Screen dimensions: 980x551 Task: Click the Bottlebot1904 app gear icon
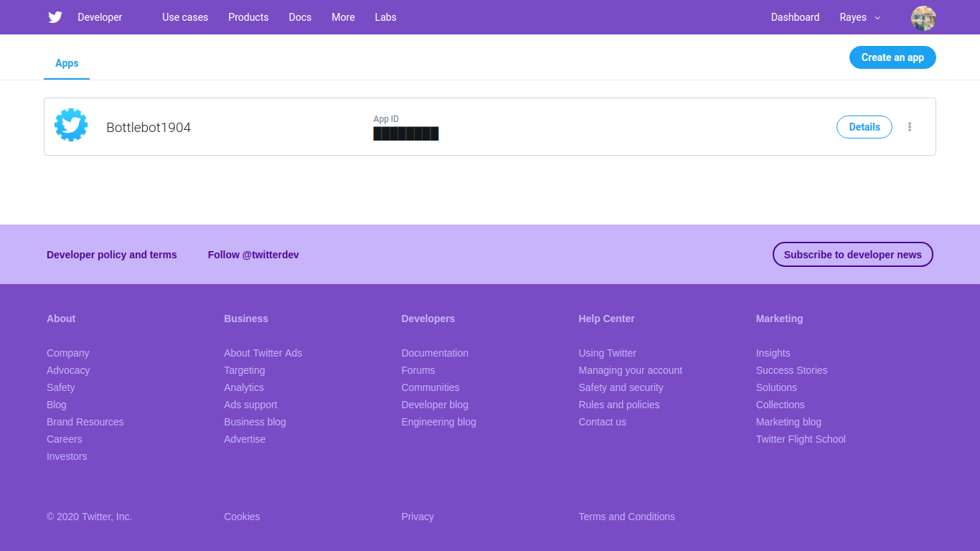pos(71,126)
